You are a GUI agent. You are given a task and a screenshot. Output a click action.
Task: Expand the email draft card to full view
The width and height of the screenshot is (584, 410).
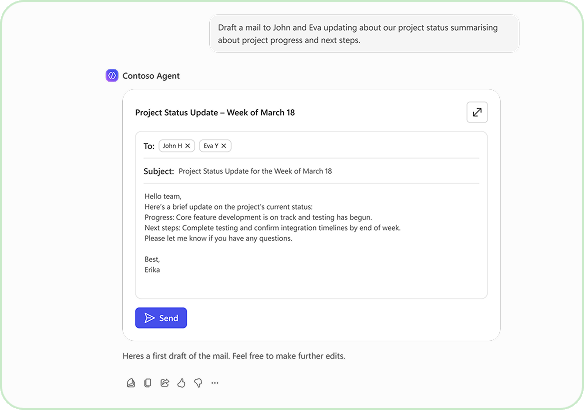477,112
